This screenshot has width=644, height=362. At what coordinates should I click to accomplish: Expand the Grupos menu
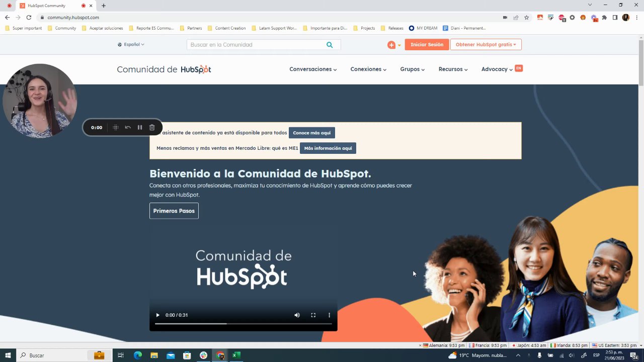413,69
